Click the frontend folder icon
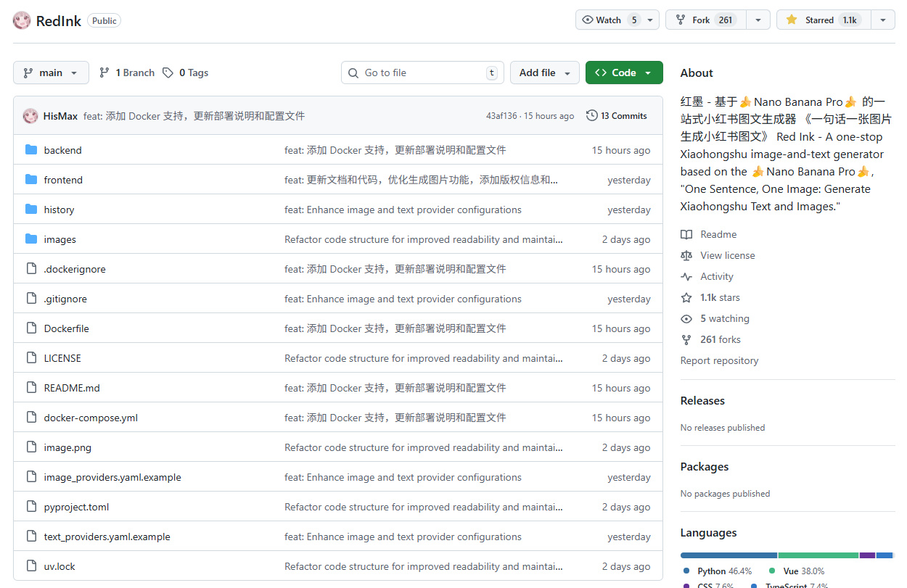 coord(31,180)
